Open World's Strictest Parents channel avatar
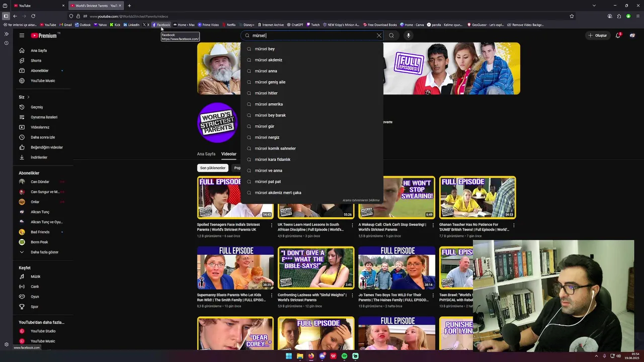Viewport: 644px width, 362px height. coord(217,123)
